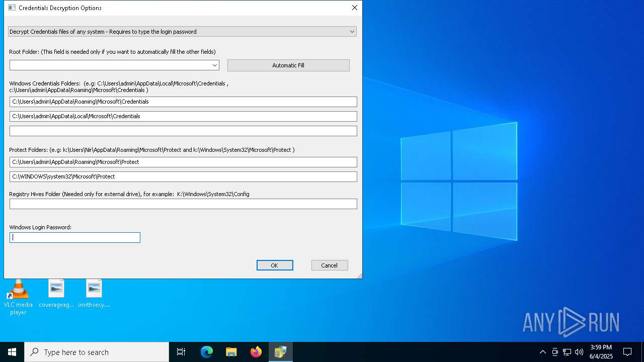Click the Root Folder label text
Image resolution: width=644 pixels, height=362 pixels.
[x=112, y=52]
